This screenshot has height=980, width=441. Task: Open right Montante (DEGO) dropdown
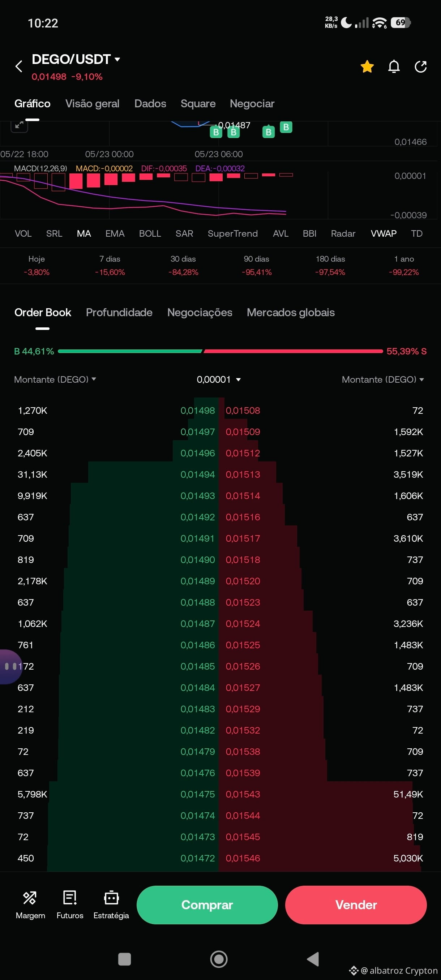tap(383, 379)
